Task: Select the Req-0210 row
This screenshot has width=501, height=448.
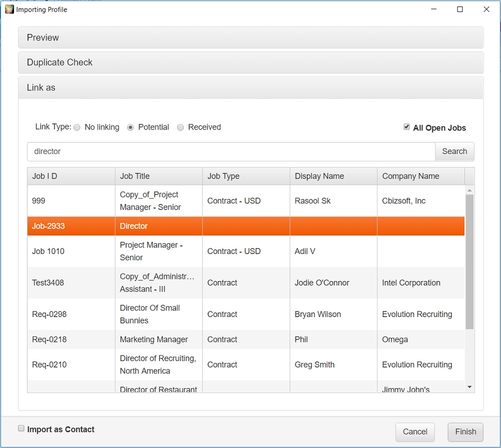Action: click(246, 364)
